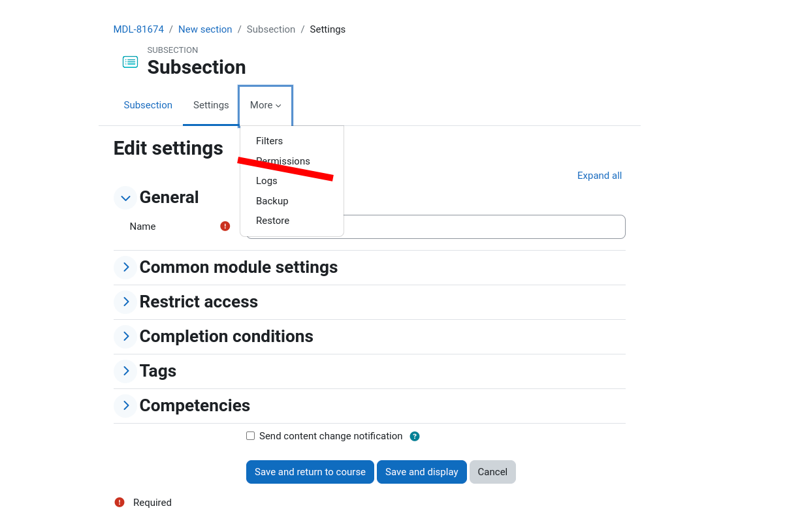This screenshot has height=532, width=802.
Task: Click the help icon next to content change notification
Action: (x=415, y=436)
